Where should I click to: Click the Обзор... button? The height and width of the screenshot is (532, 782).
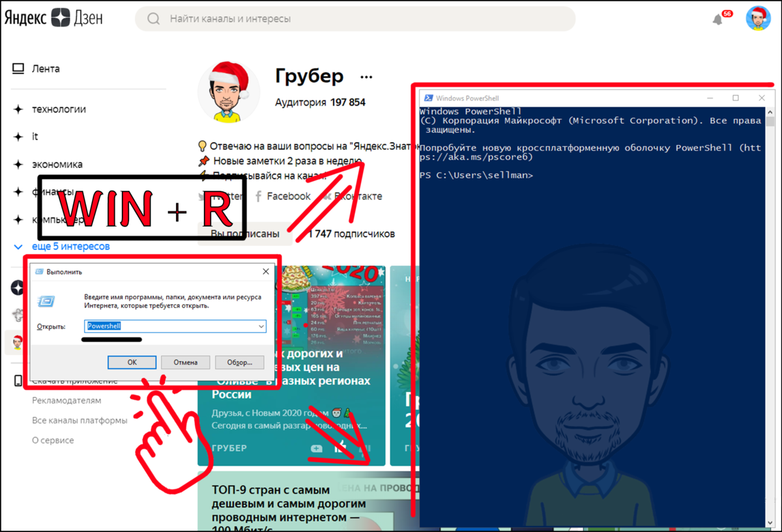point(239,362)
